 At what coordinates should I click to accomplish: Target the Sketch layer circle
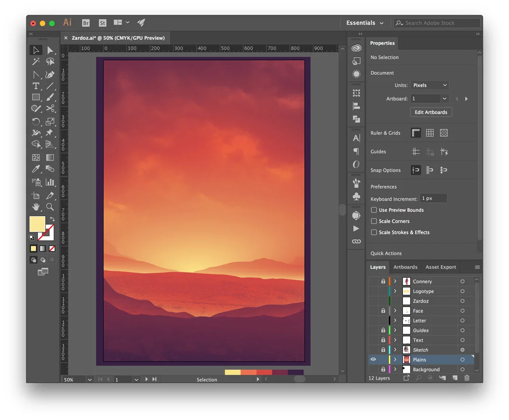[x=462, y=350]
